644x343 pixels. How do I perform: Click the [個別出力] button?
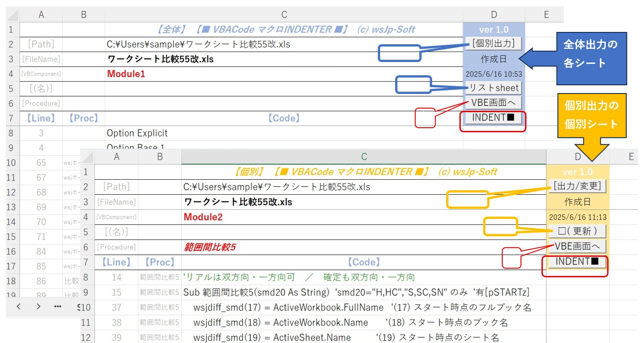[x=494, y=43]
